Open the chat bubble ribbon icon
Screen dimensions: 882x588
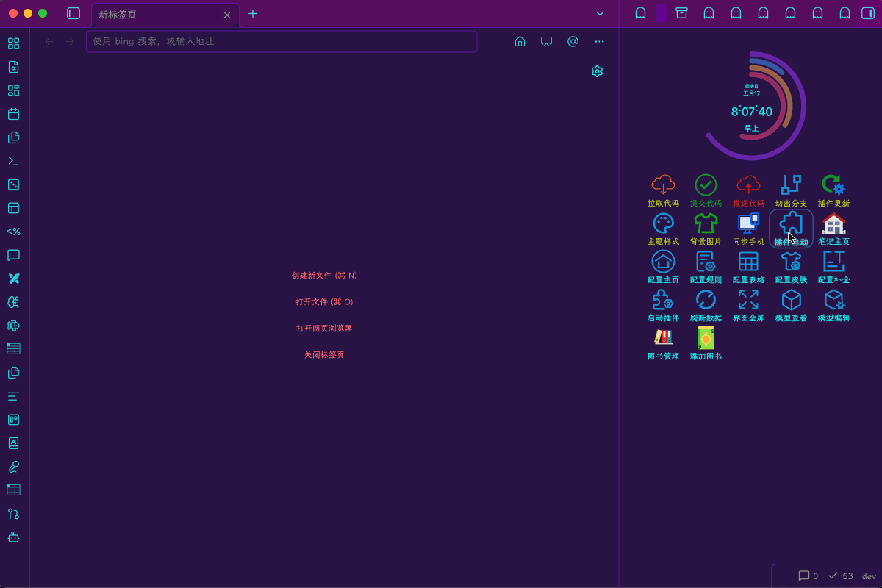13,255
